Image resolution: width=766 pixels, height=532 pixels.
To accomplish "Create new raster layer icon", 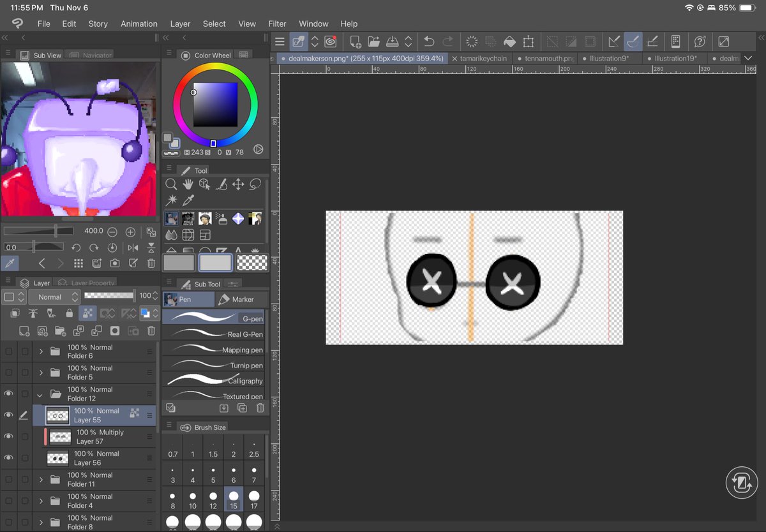I will tap(24, 330).
